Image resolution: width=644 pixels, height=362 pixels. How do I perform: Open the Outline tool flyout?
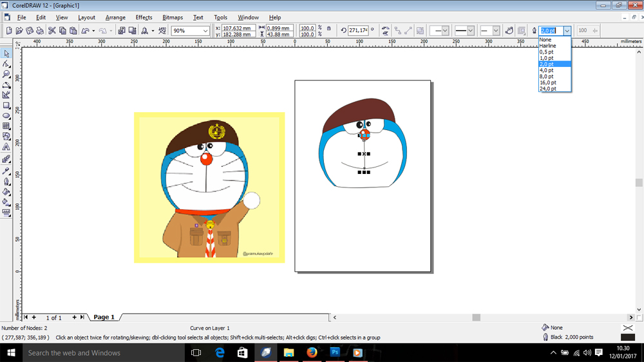pyautogui.click(x=6, y=181)
